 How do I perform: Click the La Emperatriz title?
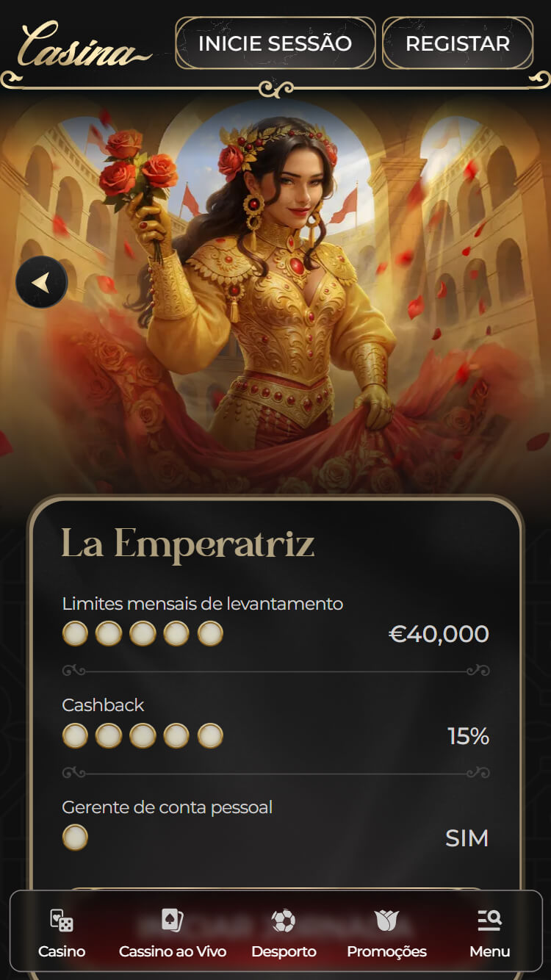click(188, 544)
